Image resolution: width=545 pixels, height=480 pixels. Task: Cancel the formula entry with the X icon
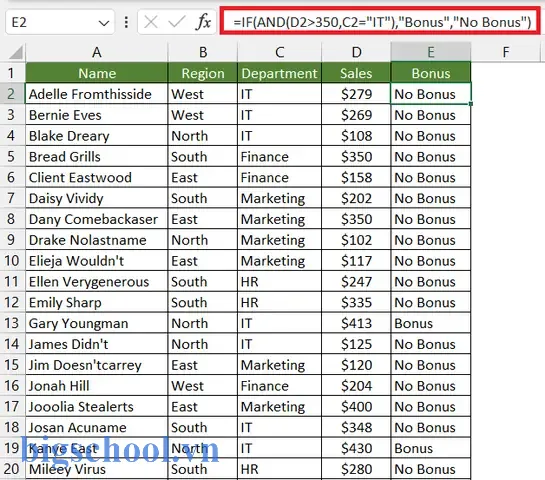point(151,22)
